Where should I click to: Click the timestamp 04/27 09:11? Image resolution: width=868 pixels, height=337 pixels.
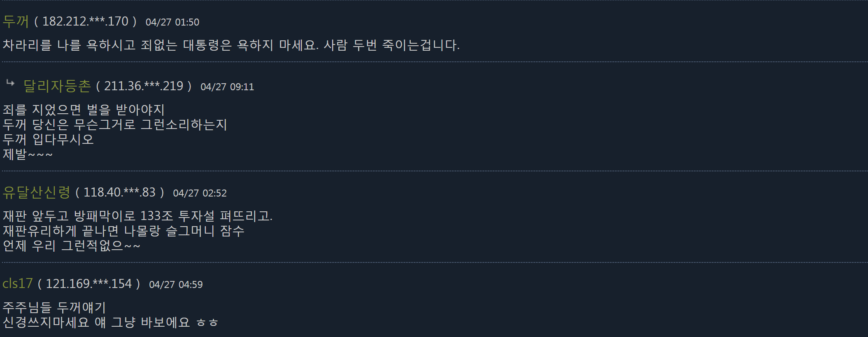(227, 87)
